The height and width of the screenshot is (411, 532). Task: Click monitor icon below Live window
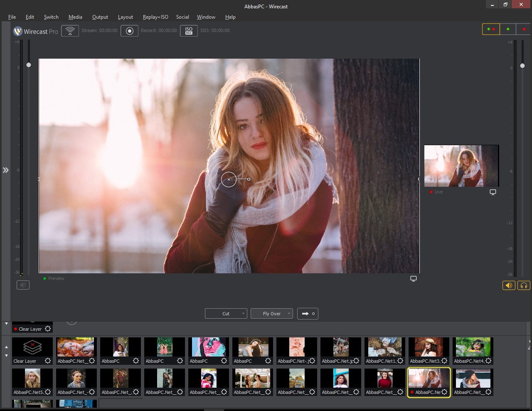click(493, 192)
